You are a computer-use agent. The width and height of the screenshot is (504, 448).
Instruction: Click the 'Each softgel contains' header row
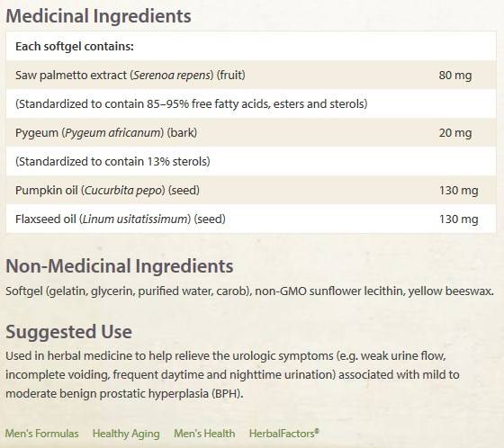point(251,46)
